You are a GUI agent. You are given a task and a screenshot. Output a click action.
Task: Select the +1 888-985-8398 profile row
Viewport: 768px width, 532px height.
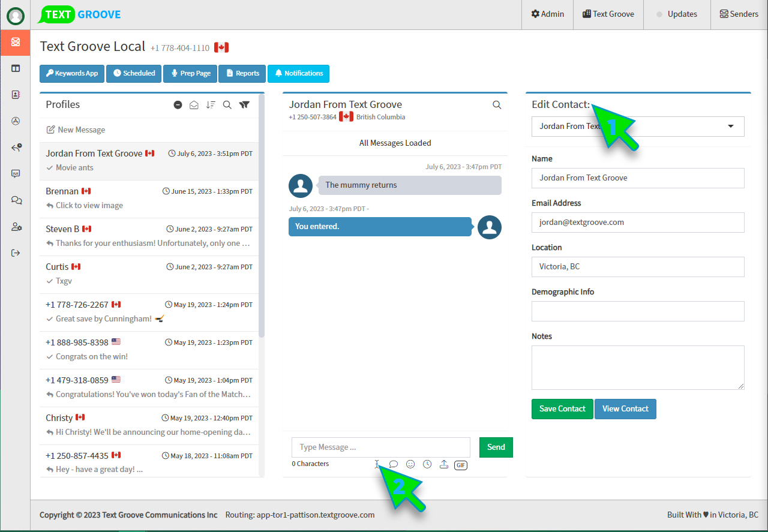pyautogui.click(x=149, y=350)
